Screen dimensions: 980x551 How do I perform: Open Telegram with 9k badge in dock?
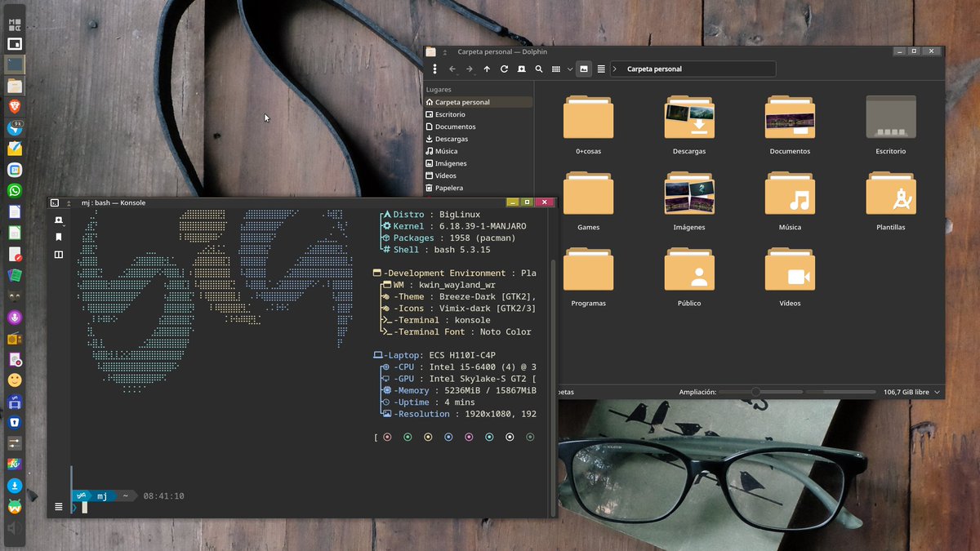click(15, 128)
